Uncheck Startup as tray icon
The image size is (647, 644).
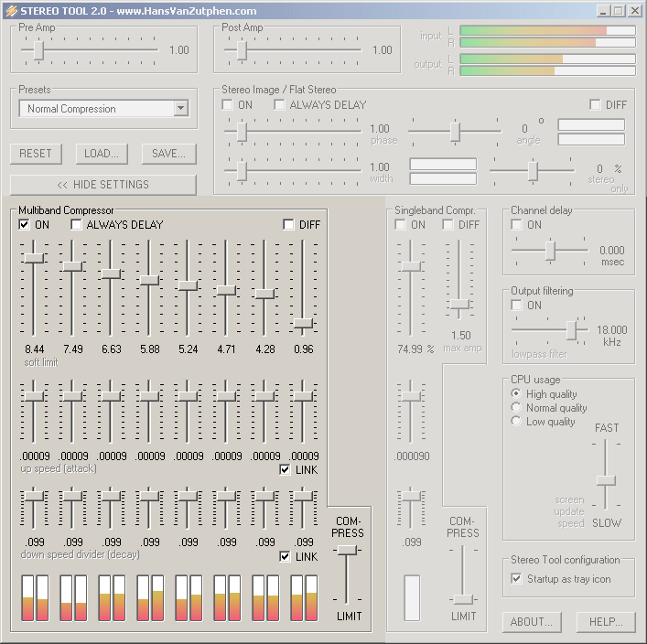516,578
